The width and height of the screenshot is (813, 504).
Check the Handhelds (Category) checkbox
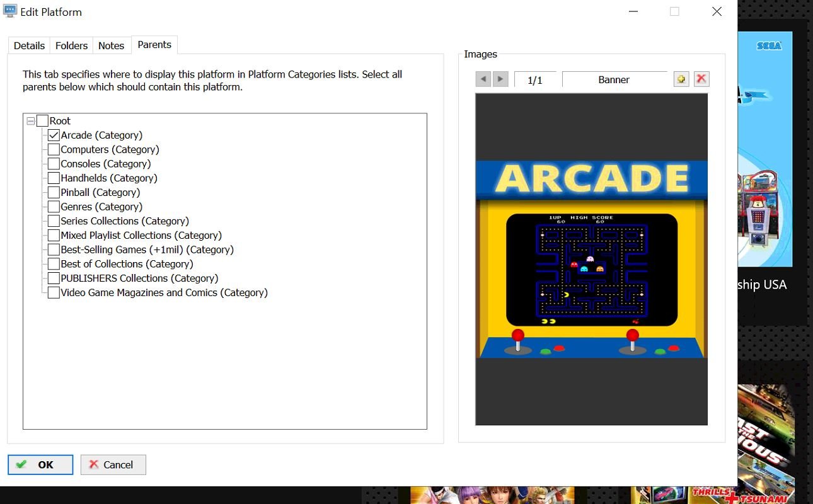click(54, 178)
